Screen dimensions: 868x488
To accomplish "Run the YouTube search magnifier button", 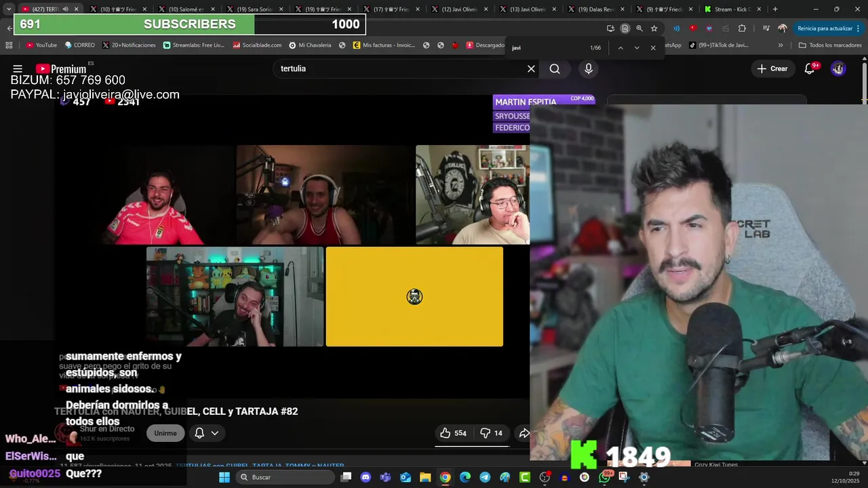I will point(555,68).
